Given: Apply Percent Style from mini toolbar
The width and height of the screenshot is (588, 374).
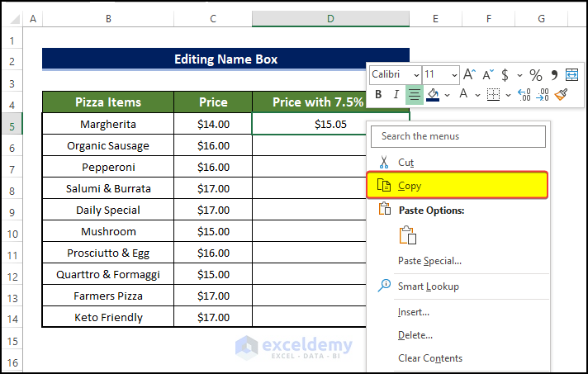Looking at the screenshot, I should click(536, 75).
